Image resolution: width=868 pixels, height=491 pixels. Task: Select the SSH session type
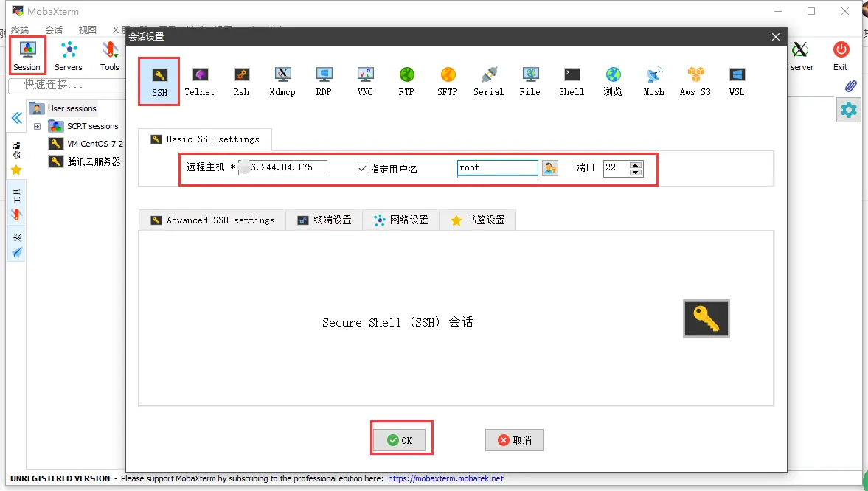point(159,81)
